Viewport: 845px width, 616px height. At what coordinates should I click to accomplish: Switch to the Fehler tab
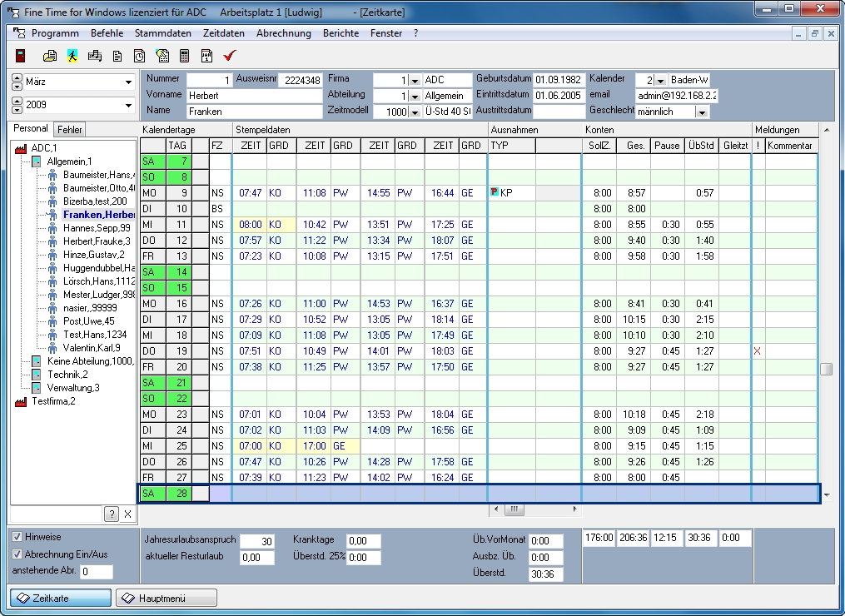[69, 130]
